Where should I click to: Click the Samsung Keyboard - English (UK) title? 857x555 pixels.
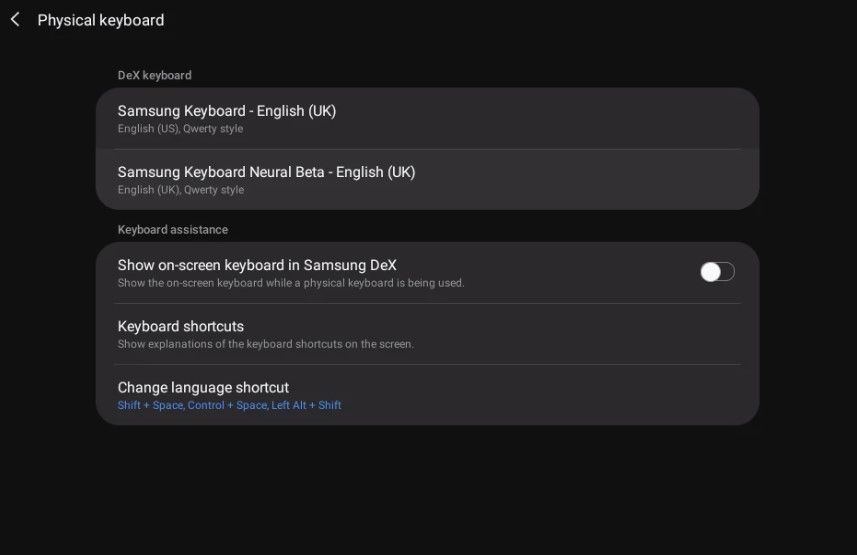point(227,111)
